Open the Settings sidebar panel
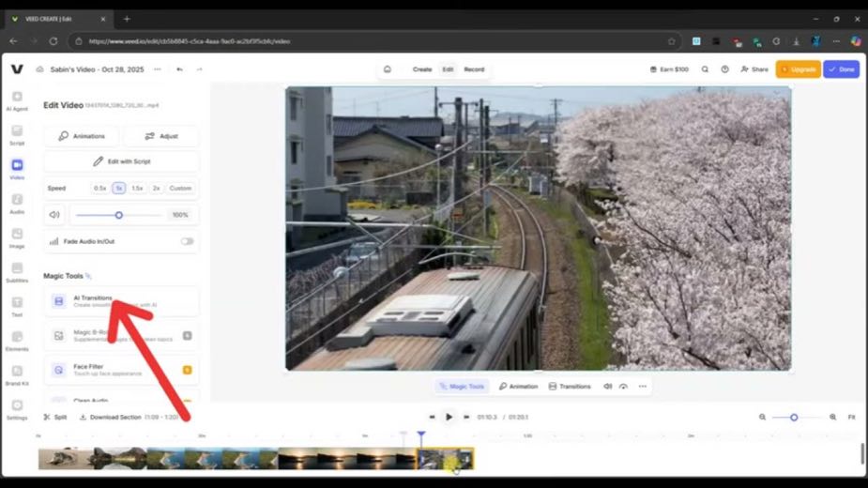This screenshot has width=868, height=488. click(17, 410)
